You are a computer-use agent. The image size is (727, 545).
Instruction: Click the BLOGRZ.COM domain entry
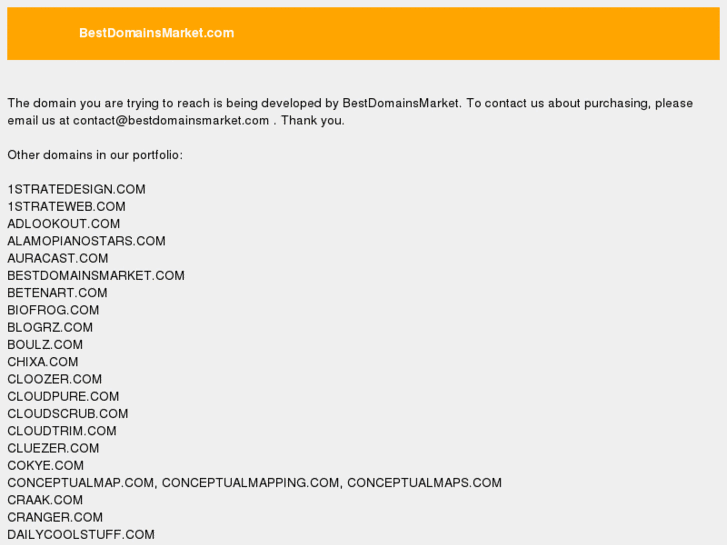pyautogui.click(x=50, y=327)
